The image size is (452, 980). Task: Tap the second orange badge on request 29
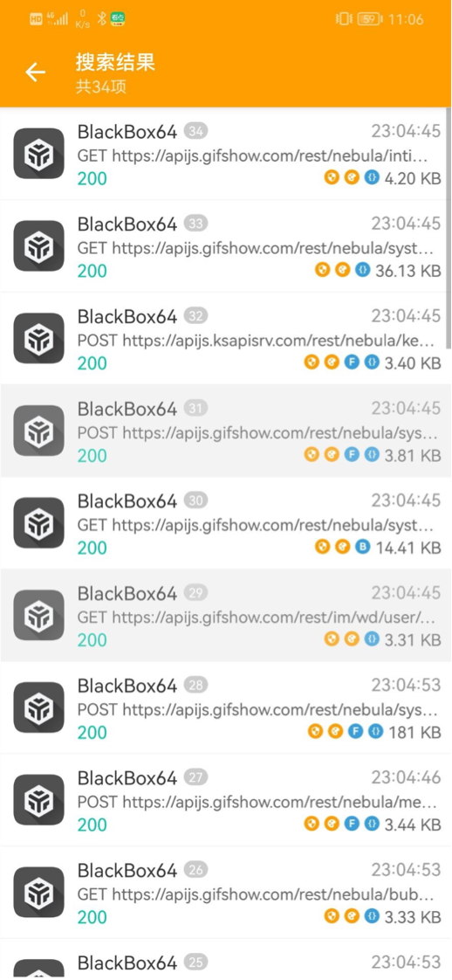click(x=352, y=639)
